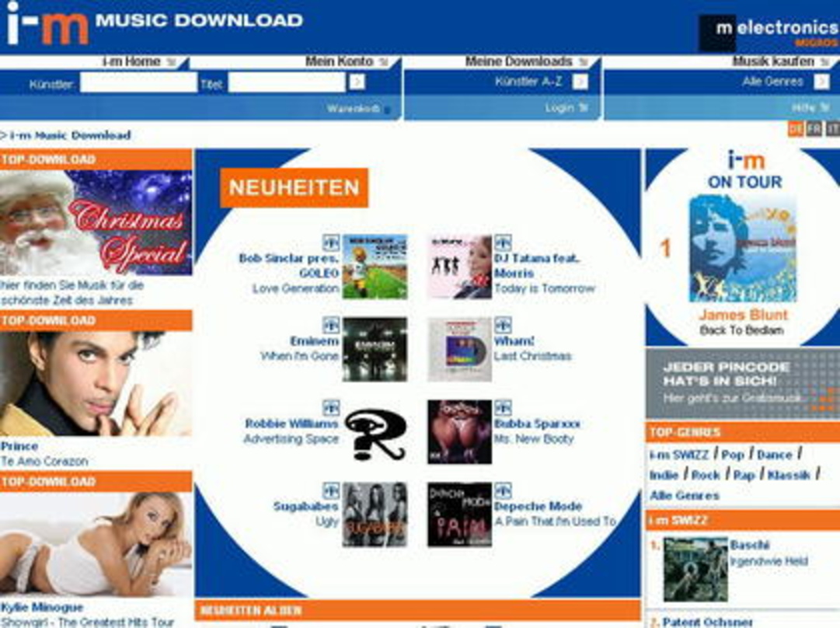The height and width of the screenshot is (628, 840).
Task: Click the Bob Sinclar pres. GOLEO link
Action: [x=289, y=266]
